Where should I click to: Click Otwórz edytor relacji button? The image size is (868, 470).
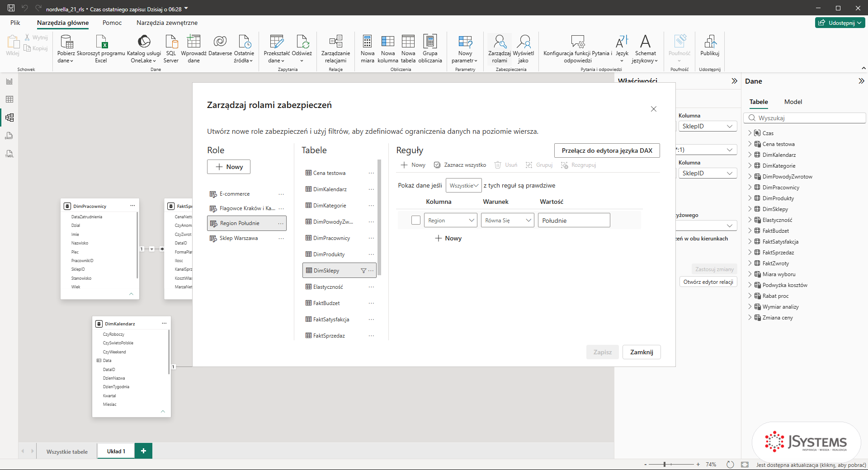point(708,282)
